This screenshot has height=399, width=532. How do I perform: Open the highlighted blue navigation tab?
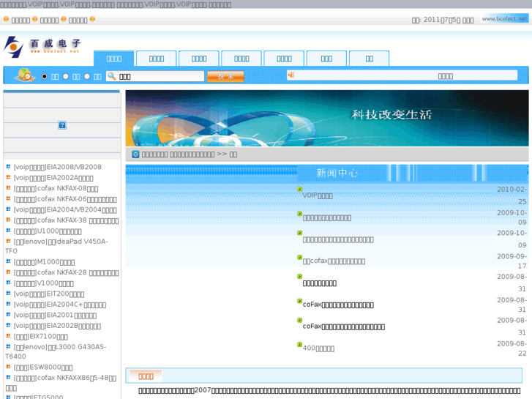point(114,59)
